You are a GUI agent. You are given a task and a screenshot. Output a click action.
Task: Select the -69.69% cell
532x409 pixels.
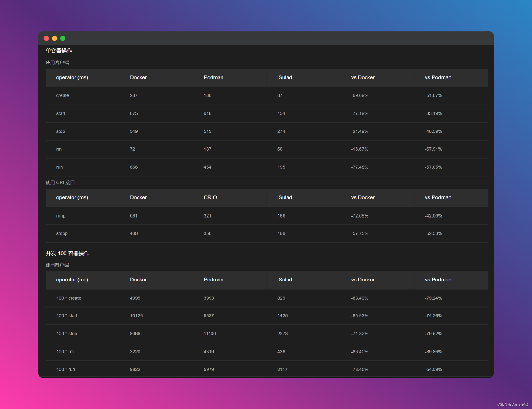click(x=359, y=95)
